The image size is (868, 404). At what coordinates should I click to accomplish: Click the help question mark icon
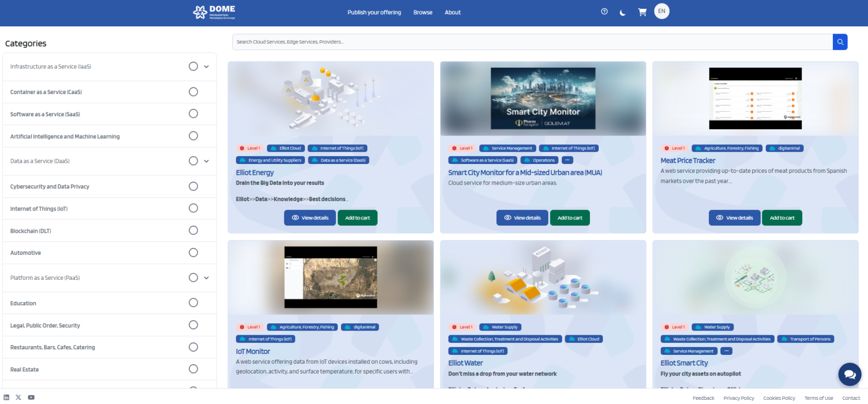(x=604, y=11)
